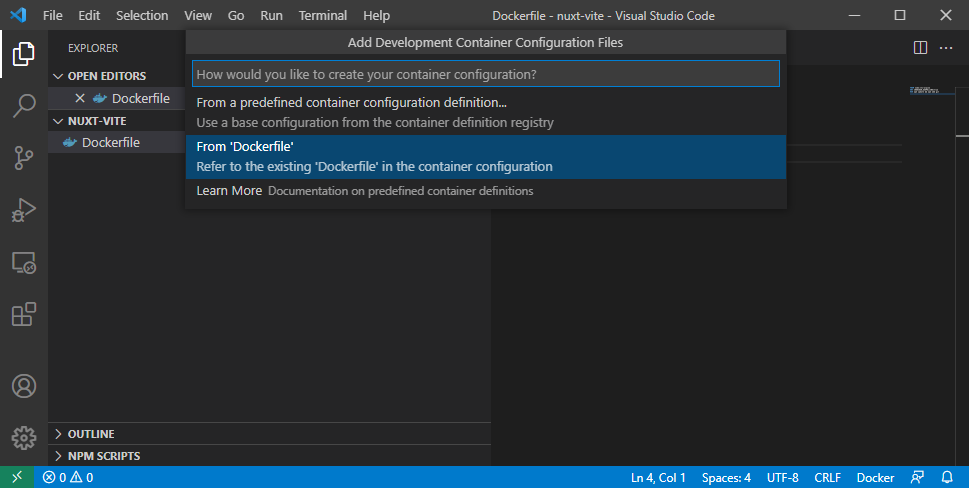Screen dimensions: 969x488
Task: Change file encoding UTF-8
Action: [782, 477]
